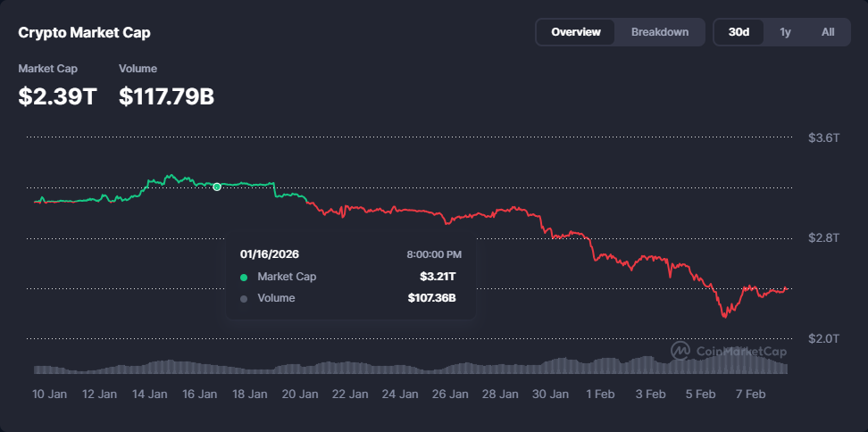The width and height of the screenshot is (868, 432).
Task: Change the chart range to 1y
Action: [x=785, y=32]
